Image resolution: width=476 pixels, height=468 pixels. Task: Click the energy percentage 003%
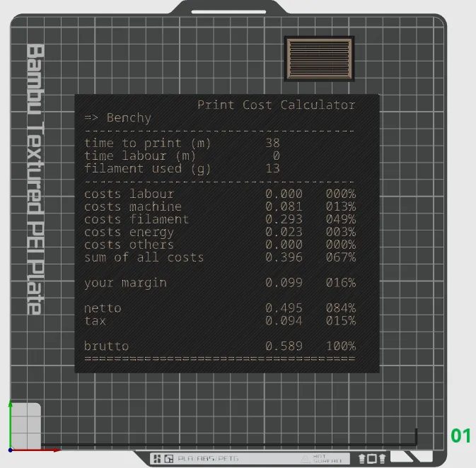pos(341,232)
